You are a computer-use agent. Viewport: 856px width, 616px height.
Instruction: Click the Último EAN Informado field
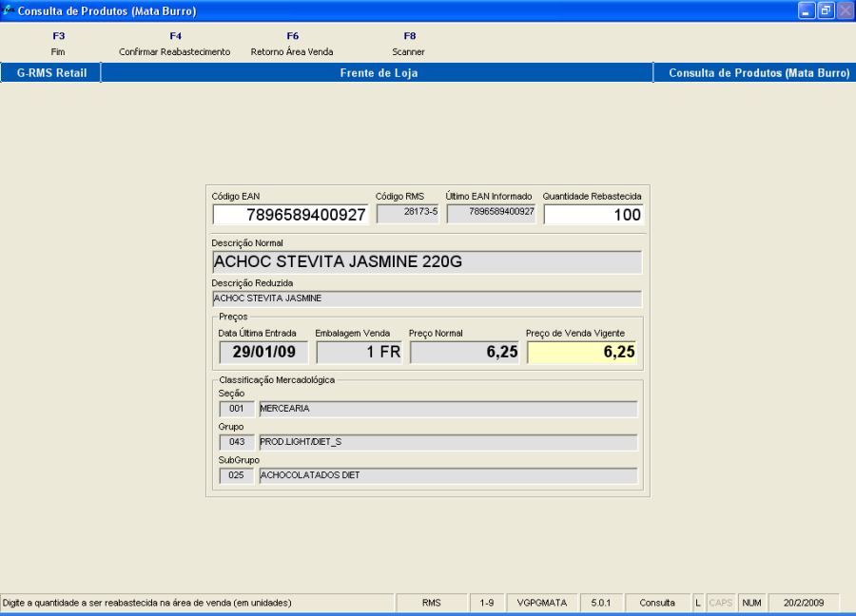pos(491,213)
